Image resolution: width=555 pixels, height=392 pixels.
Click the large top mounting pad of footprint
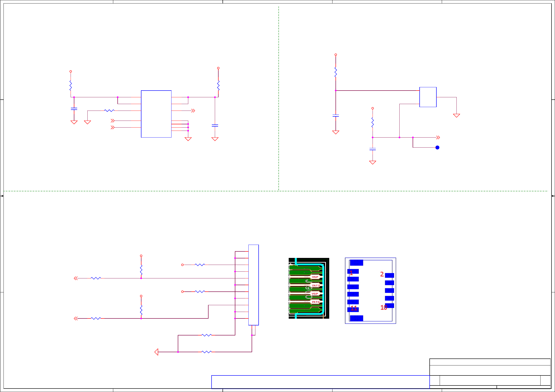(356, 263)
